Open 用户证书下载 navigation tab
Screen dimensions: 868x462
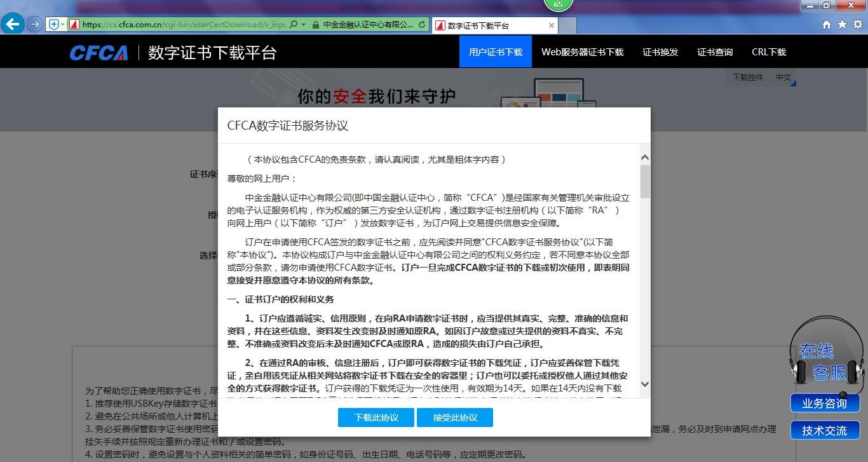[x=496, y=52]
